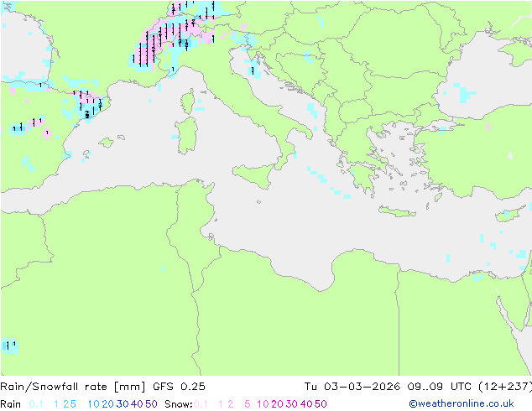Select the rain legend value 40
This screenshot has width=532, height=411.
137,404
